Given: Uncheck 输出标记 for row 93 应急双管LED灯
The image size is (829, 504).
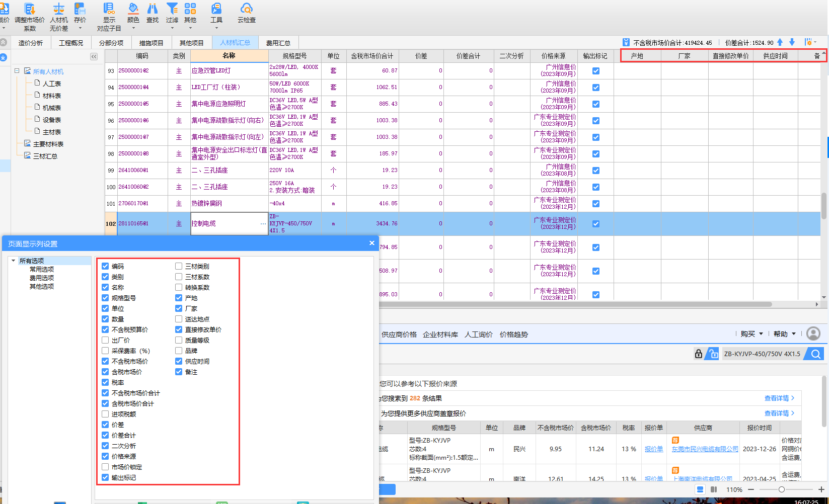Looking at the screenshot, I should (x=596, y=71).
